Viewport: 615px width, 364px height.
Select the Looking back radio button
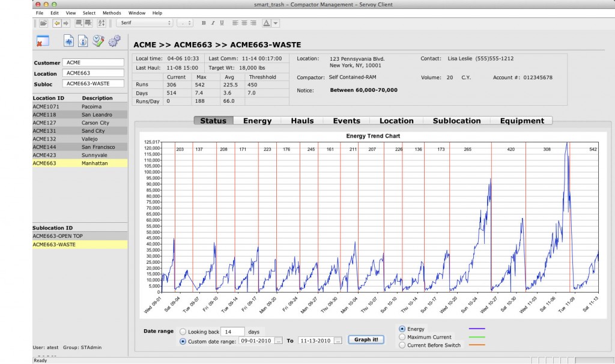click(183, 332)
